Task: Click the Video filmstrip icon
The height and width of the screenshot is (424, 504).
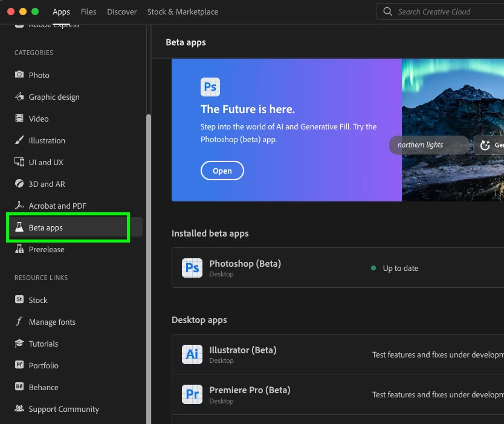Action: [x=19, y=118]
